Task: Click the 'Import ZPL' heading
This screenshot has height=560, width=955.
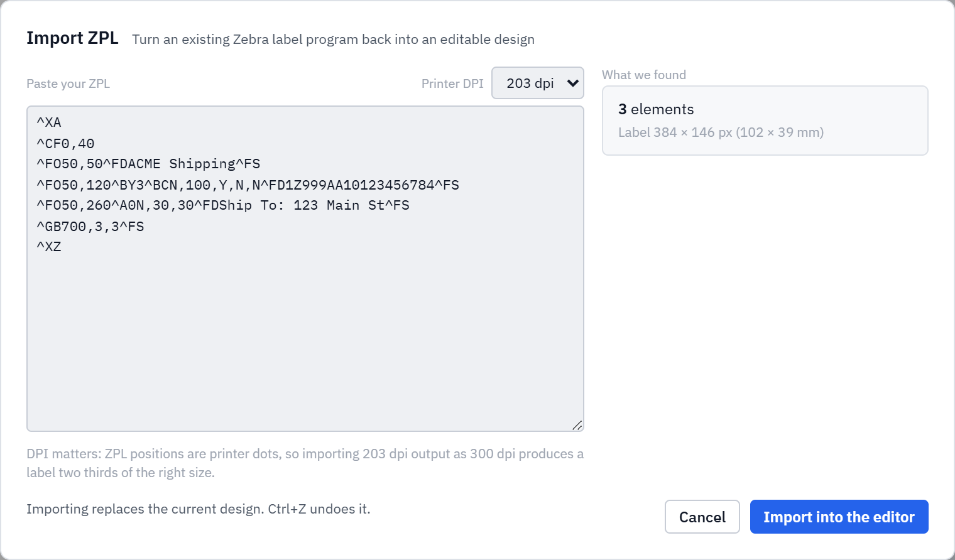Action: coord(72,38)
